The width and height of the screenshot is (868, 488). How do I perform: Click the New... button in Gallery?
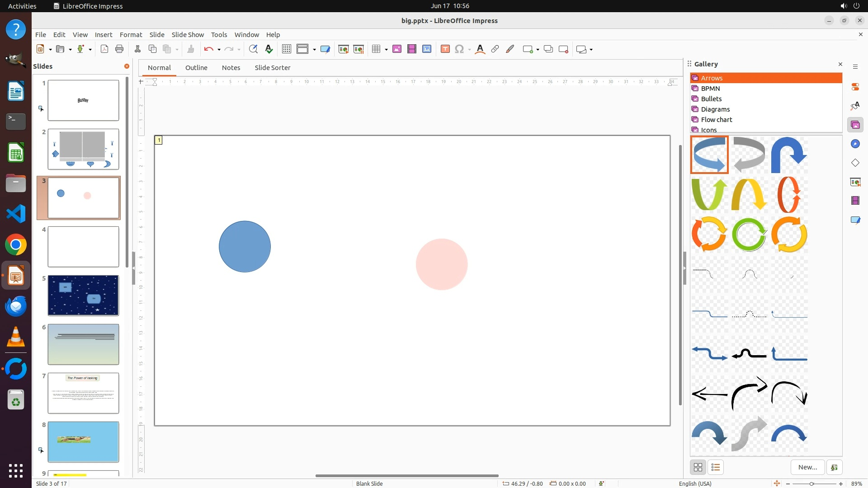807,467
